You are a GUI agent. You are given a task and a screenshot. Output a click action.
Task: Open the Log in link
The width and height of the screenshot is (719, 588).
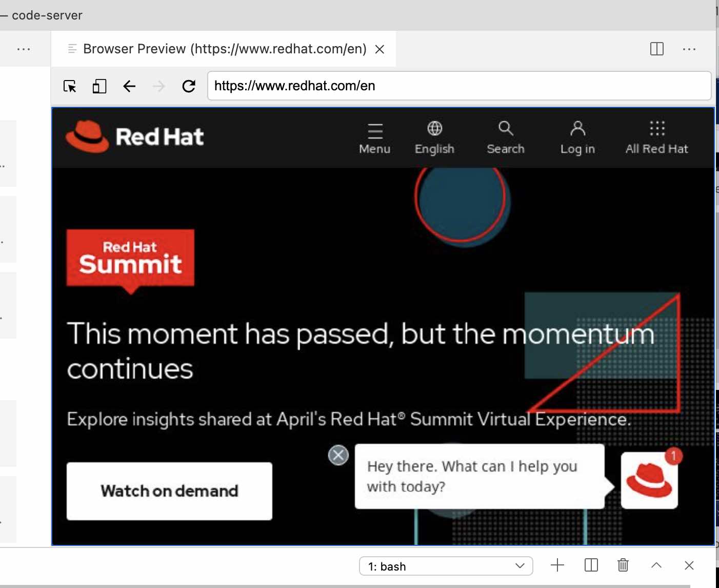tap(577, 136)
